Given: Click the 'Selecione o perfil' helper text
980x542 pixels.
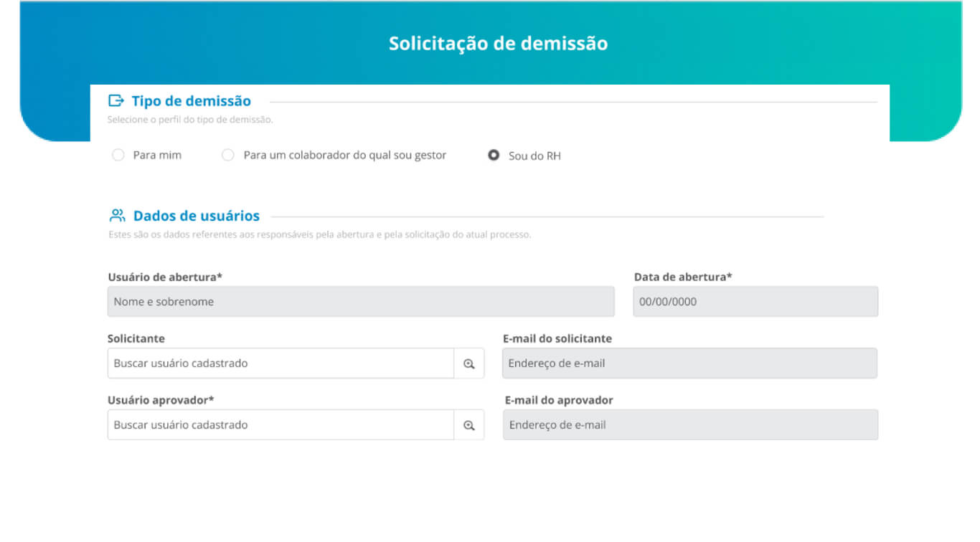Looking at the screenshot, I should click(190, 120).
